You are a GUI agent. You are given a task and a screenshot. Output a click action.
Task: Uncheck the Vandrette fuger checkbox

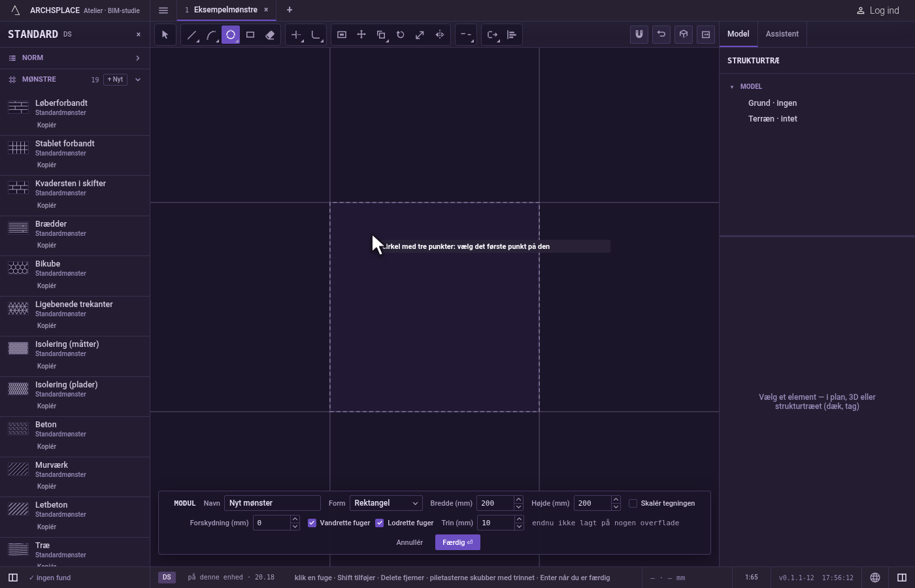pos(312,523)
